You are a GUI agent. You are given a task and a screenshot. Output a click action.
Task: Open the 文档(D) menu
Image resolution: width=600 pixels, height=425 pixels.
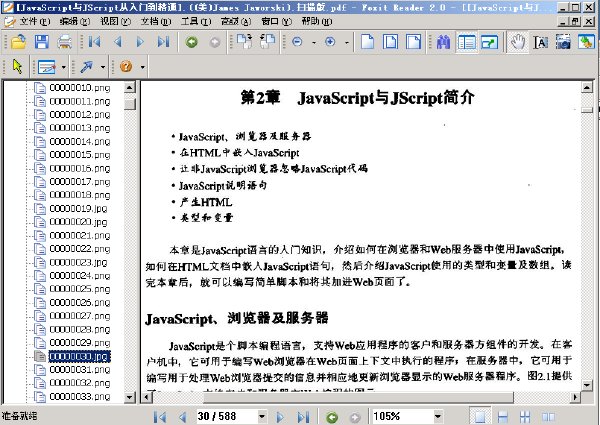coord(155,21)
